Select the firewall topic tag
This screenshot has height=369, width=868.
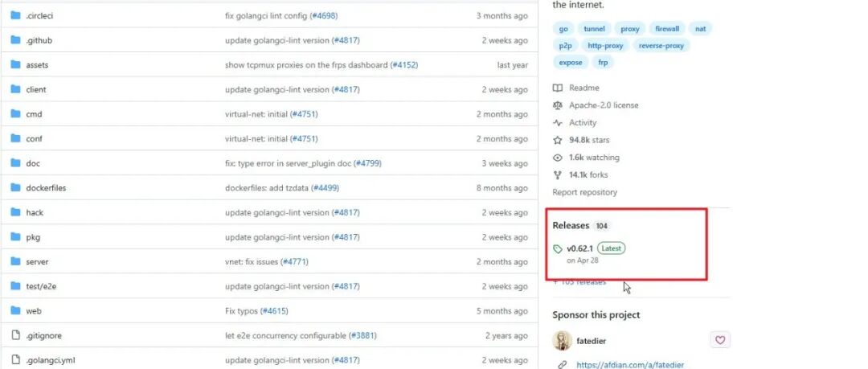pyautogui.click(x=667, y=28)
